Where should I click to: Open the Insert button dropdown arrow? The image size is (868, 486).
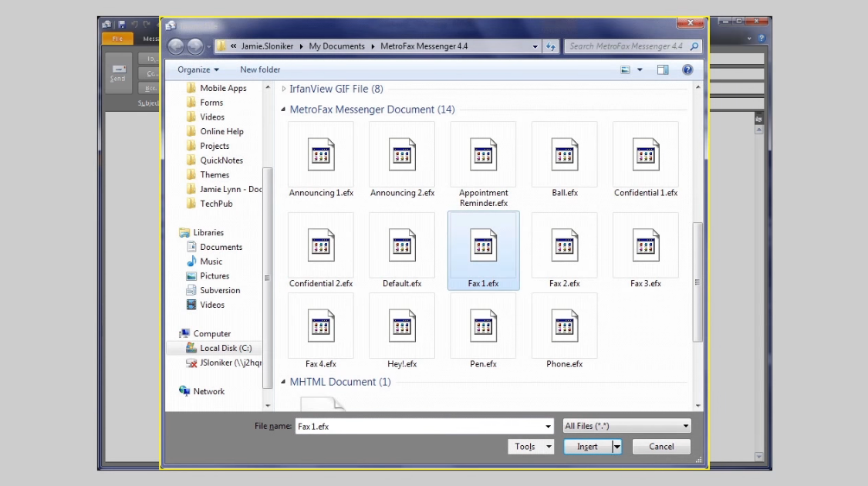pos(616,447)
